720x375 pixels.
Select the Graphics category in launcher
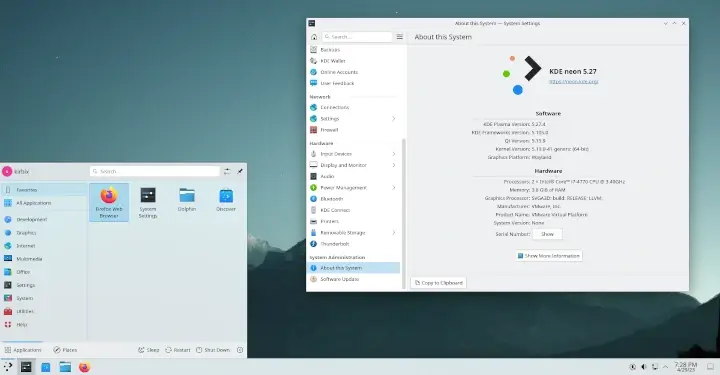tap(44, 233)
